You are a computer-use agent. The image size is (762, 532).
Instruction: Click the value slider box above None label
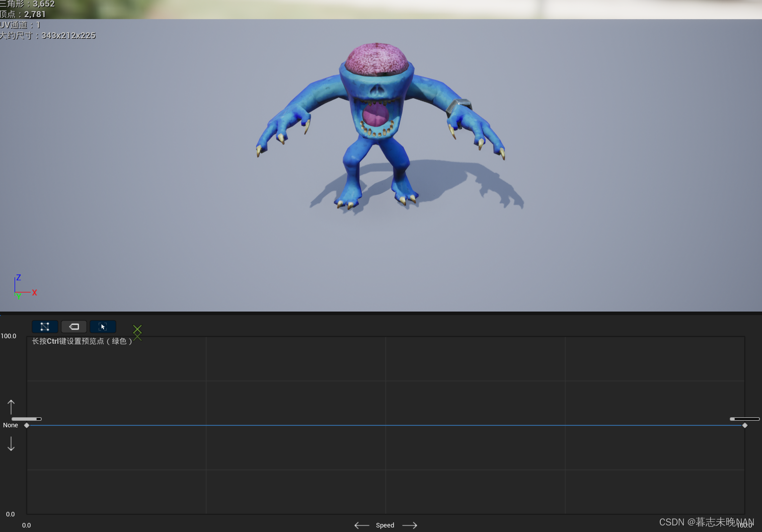pyautogui.click(x=27, y=419)
